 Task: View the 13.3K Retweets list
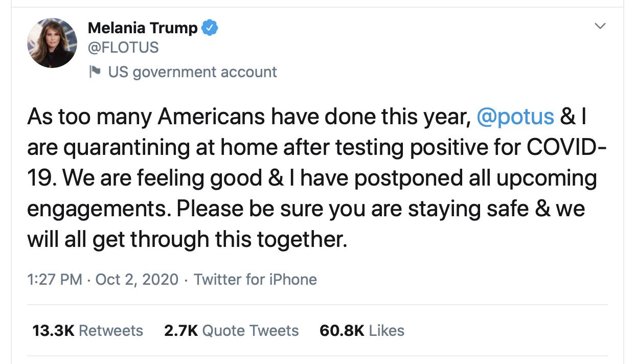(x=87, y=331)
